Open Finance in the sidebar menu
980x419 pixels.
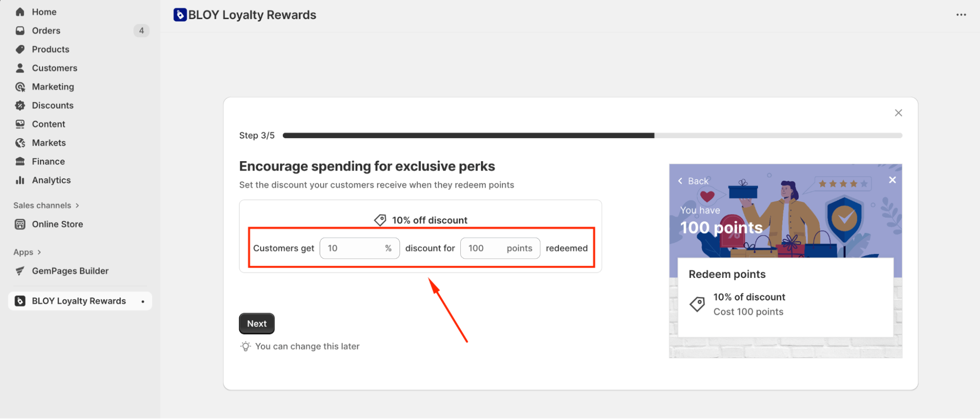48,162
